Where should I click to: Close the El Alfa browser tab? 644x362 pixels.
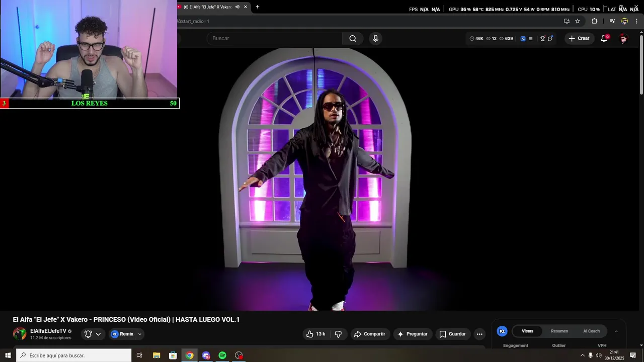tap(246, 7)
